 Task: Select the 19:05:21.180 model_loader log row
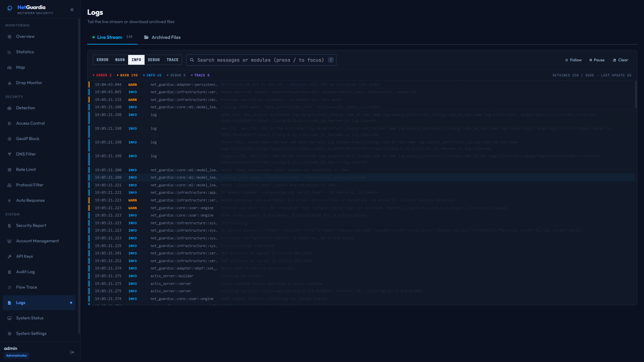[362, 107]
